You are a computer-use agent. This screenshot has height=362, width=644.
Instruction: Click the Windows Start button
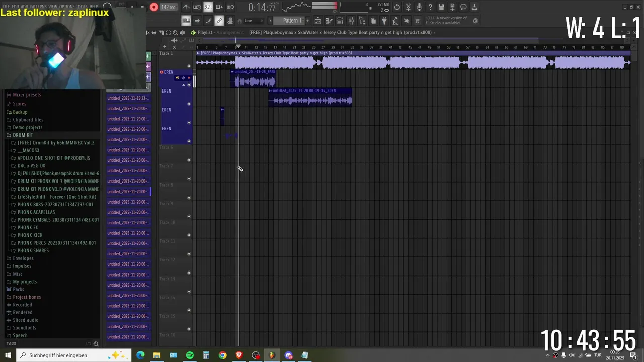click(8, 355)
